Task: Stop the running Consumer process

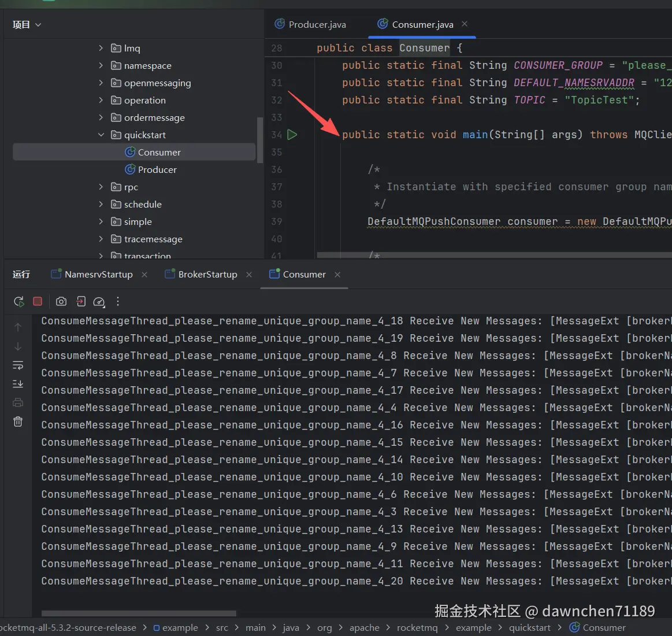Action: (38, 301)
